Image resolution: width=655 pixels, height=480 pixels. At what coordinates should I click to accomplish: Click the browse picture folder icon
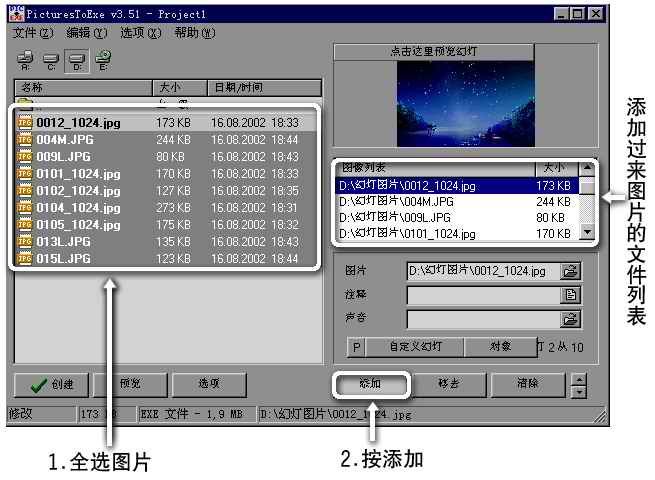pyautogui.click(x=570, y=272)
